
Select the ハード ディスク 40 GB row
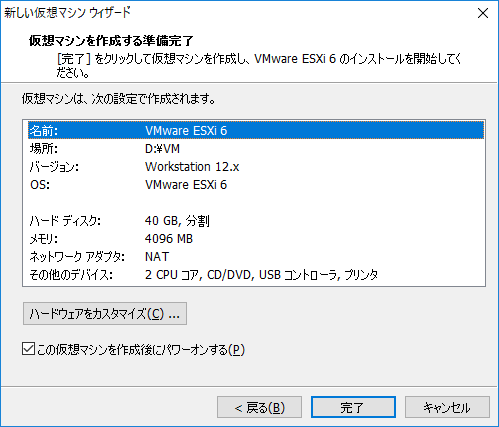[x=256, y=220]
